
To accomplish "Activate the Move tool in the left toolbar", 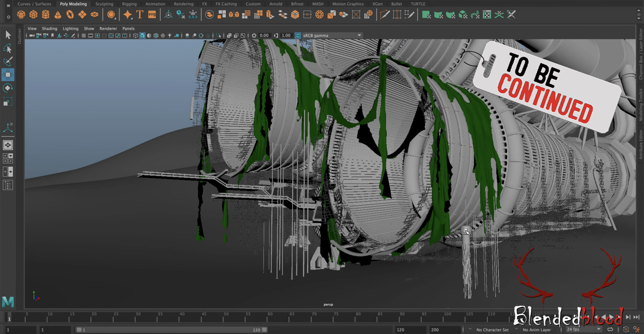I will point(8,75).
